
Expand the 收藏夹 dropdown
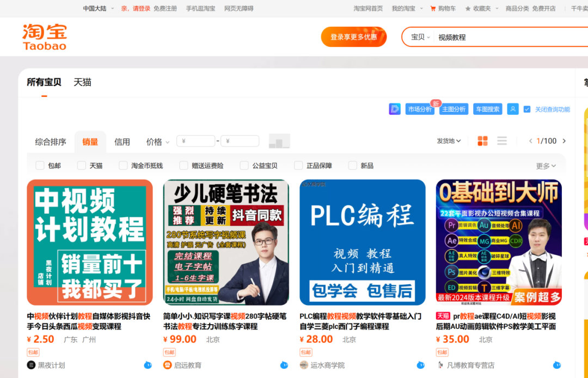(486, 8)
